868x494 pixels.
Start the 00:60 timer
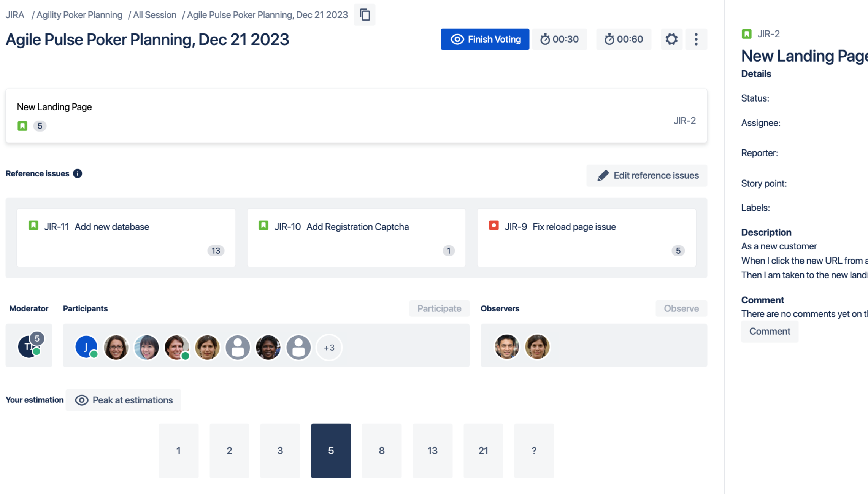pos(624,39)
